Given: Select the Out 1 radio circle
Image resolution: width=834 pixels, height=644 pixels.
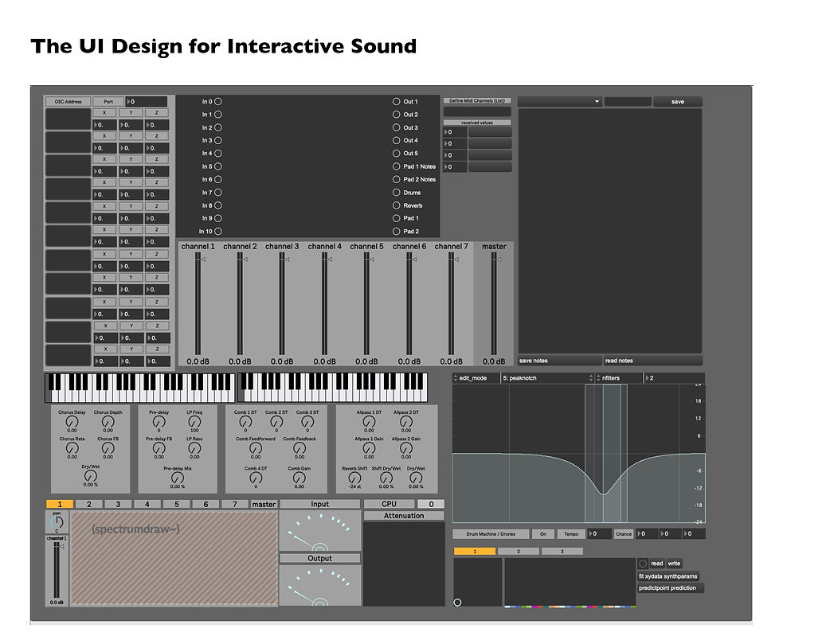Looking at the screenshot, I should point(396,101).
